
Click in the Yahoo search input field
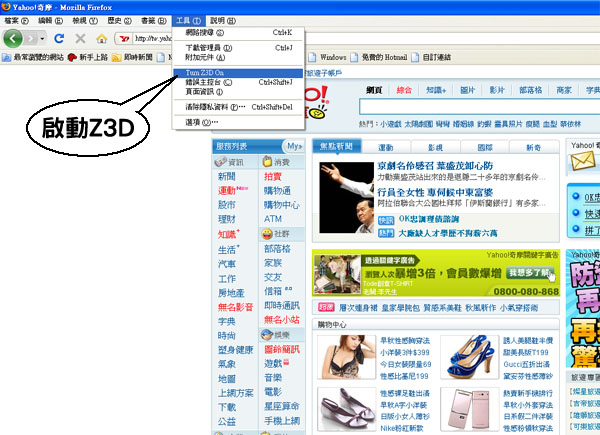click(x=479, y=107)
